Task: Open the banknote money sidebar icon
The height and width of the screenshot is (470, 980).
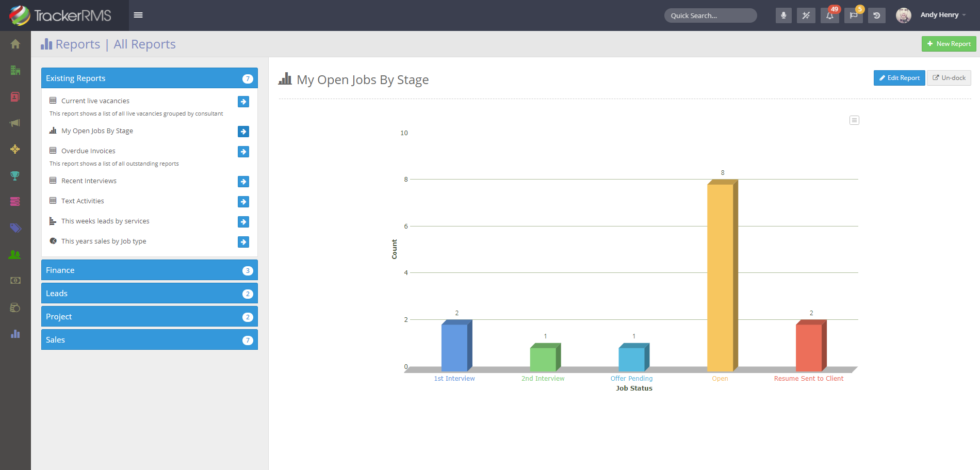Action: [x=15, y=281]
